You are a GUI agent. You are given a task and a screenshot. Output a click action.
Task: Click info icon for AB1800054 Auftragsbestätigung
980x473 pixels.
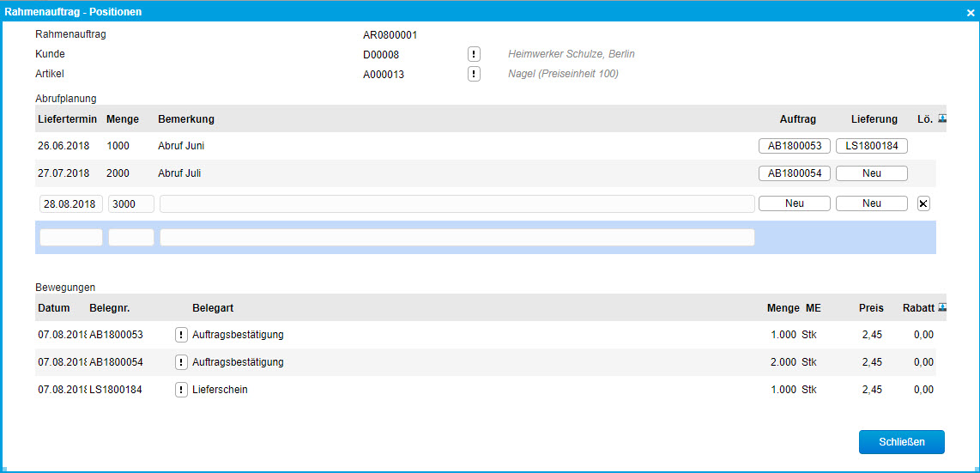pos(181,362)
